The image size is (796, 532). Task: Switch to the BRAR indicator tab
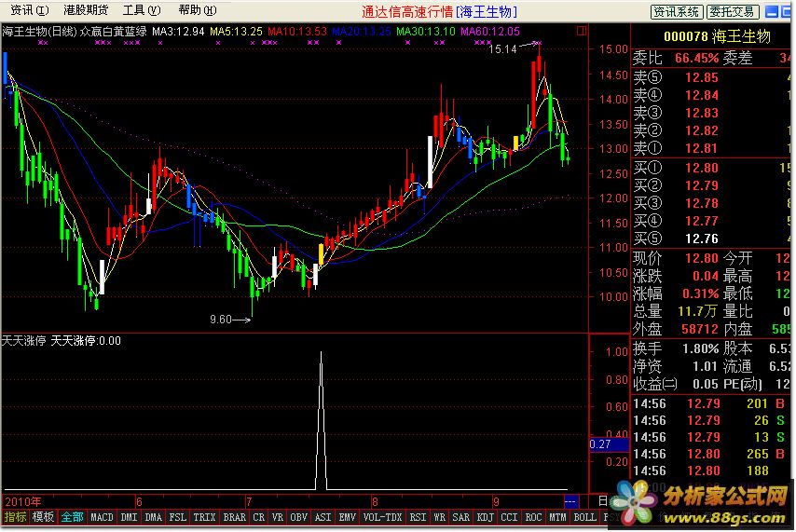(234, 517)
